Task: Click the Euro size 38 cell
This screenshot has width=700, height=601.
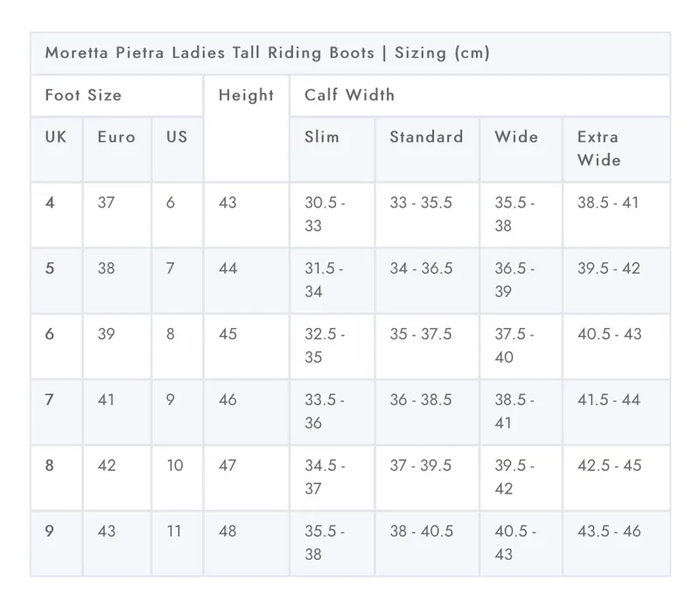Action: click(106, 269)
